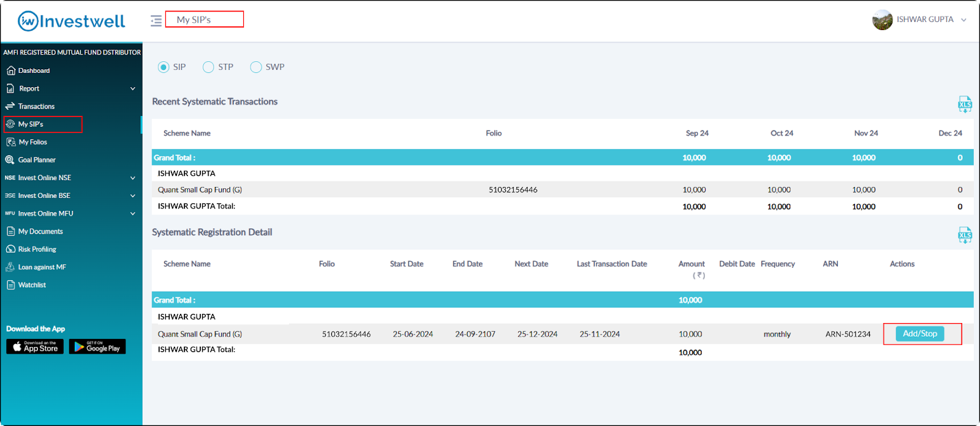The width and height of the screenshot is (980, 426).
Task: Click the My Documents icon
Action: tap(10, 231)
